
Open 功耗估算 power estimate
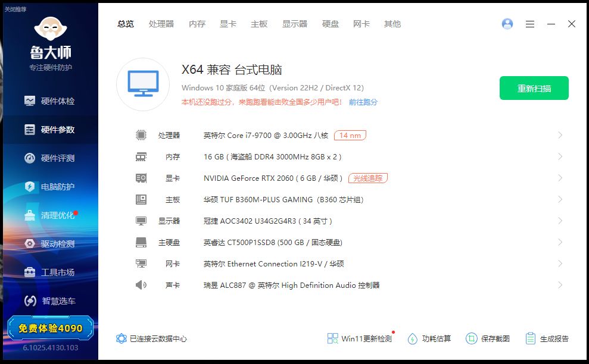click(x=429, y=338)
